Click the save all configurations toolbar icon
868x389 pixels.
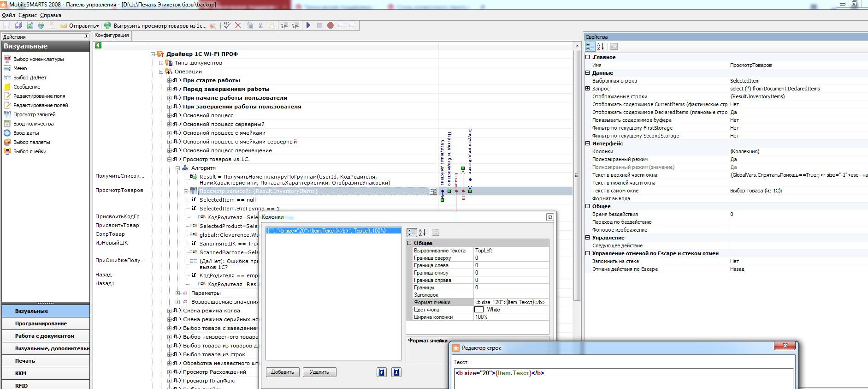(x=18, y=25)
